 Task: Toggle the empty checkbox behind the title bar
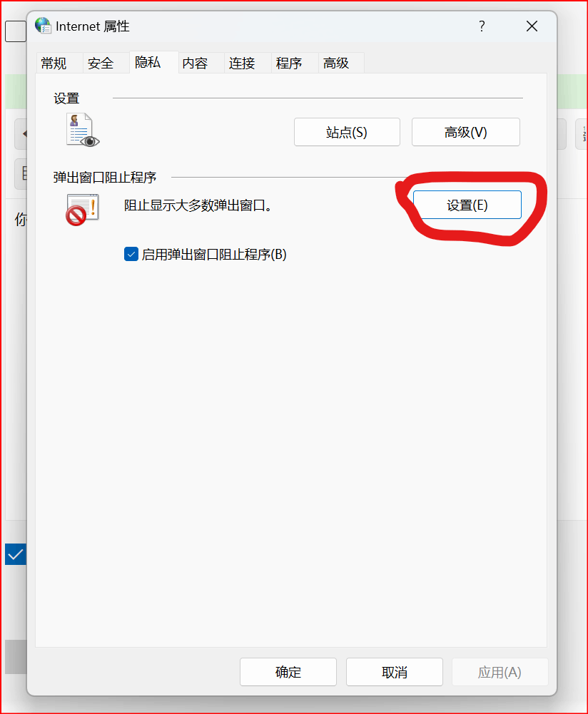coord(16,31)
